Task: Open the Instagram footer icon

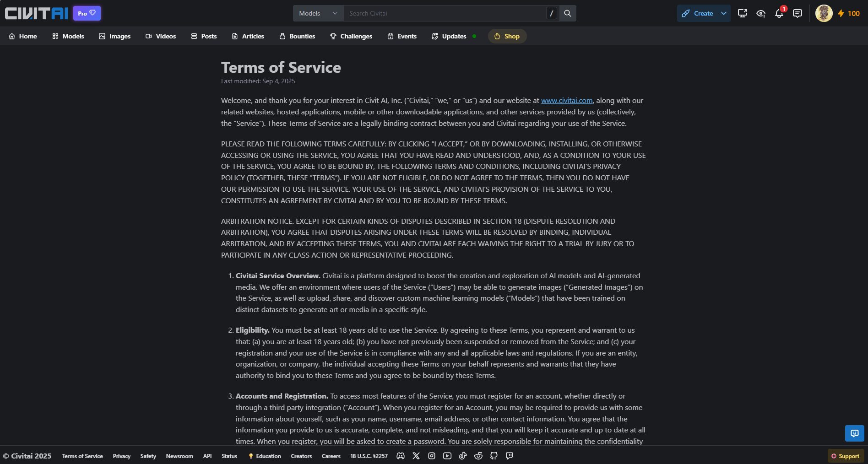Action: (432, 456)
